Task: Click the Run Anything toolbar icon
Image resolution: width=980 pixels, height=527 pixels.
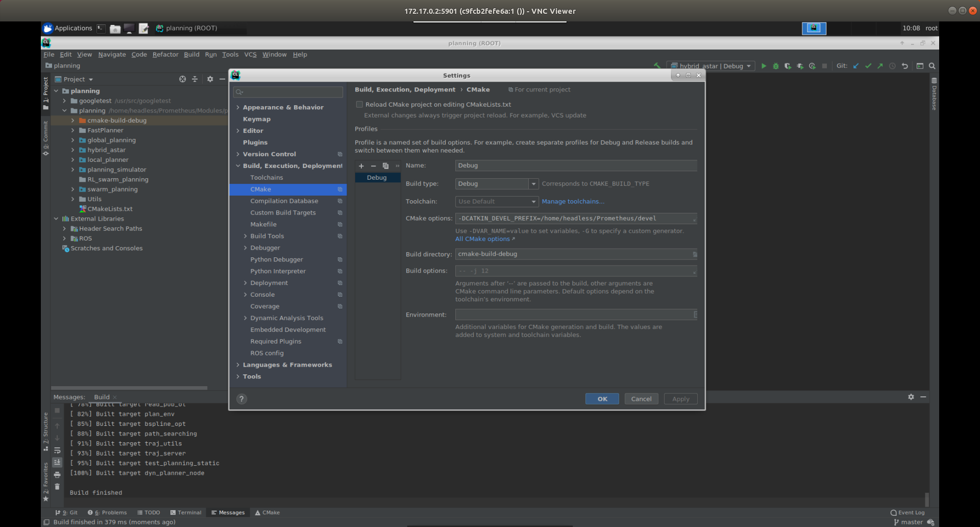Action: click(x=920, y=66)
